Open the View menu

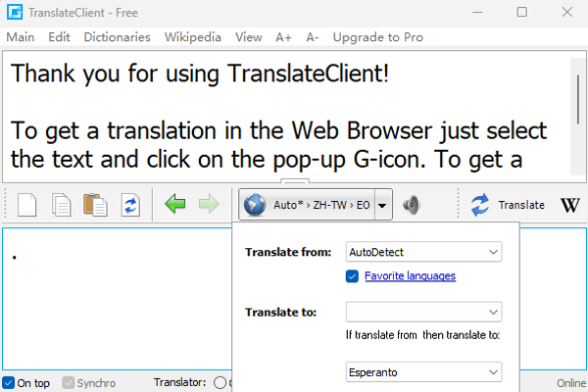(248, 37)
